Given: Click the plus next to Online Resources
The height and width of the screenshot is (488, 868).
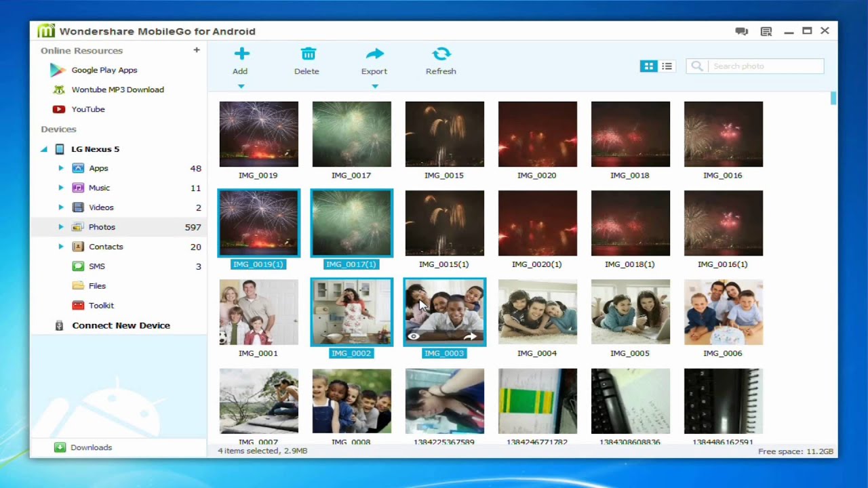Looking at the screenshot, I should (x=197, y=50).
